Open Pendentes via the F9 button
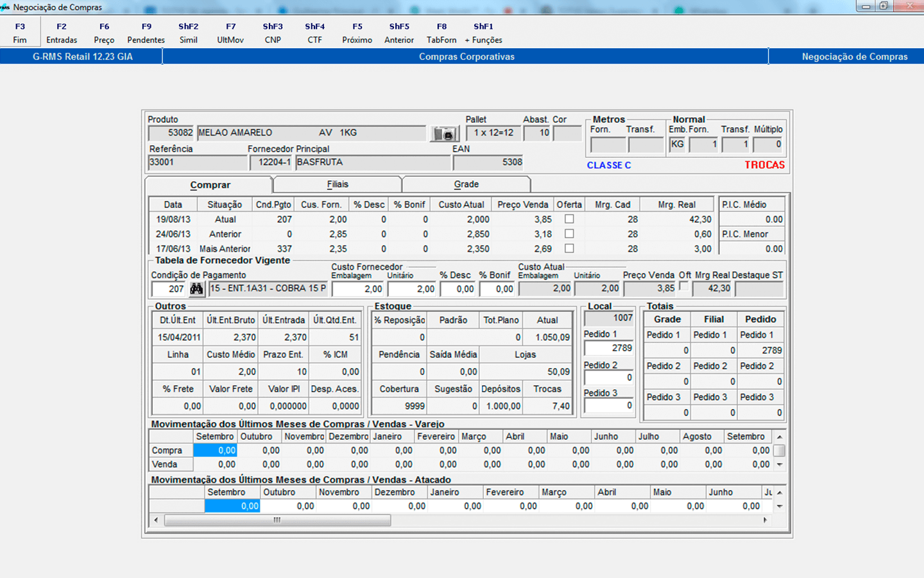This screenshot has height=578, width=924. pos(146,33)
